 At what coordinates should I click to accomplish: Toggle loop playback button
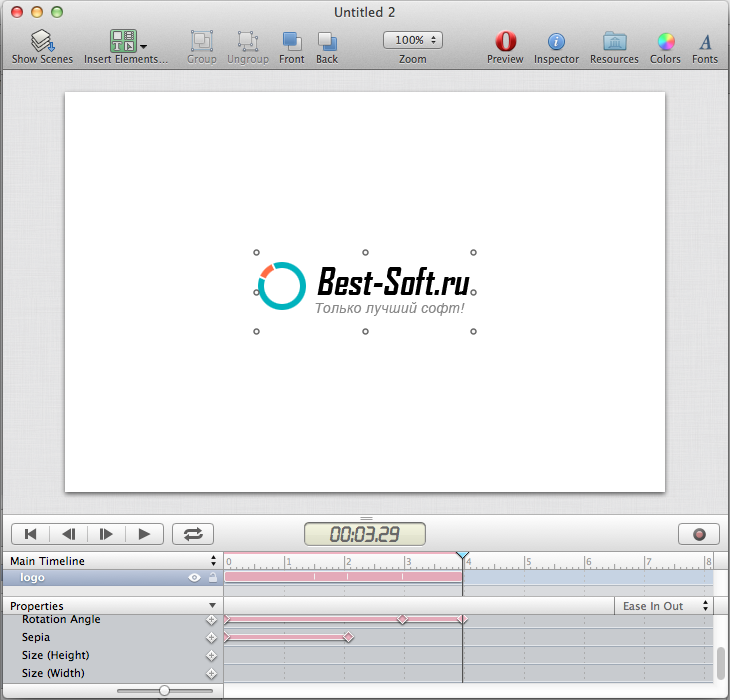tap(193, 534)
